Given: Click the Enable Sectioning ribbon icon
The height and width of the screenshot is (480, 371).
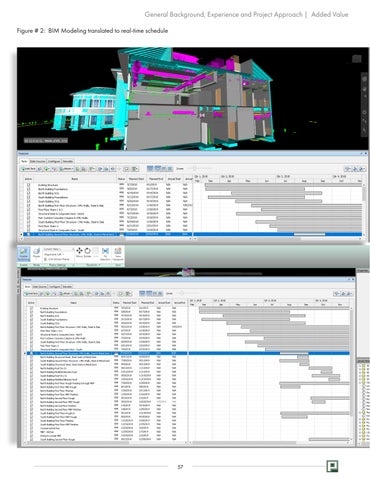Looking at the screenshot, I should coord(24,255).
